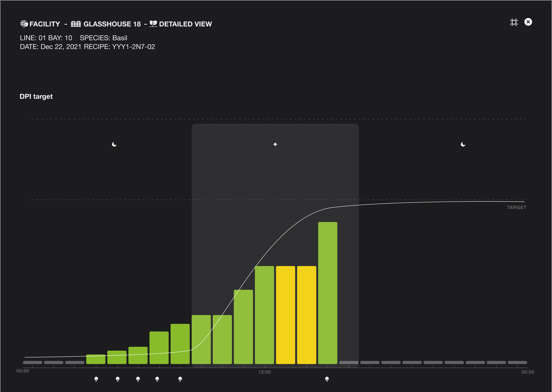This screenshot has height=392, width=552.
Task: Click the first lightbulb marker below timeline
Action: point(96,379)
